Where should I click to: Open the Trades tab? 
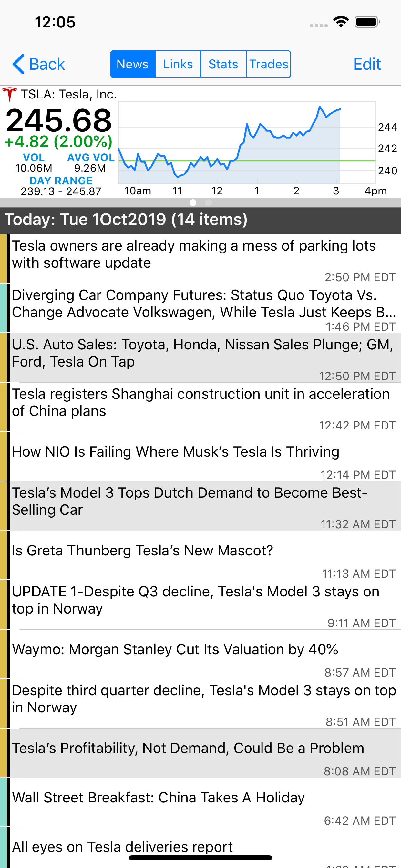269,64
